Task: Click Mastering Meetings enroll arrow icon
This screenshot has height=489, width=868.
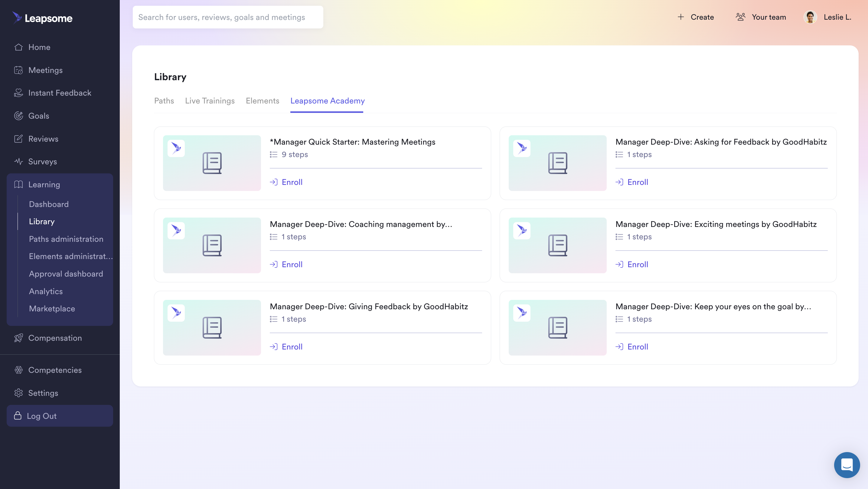Action: [274, 182]
